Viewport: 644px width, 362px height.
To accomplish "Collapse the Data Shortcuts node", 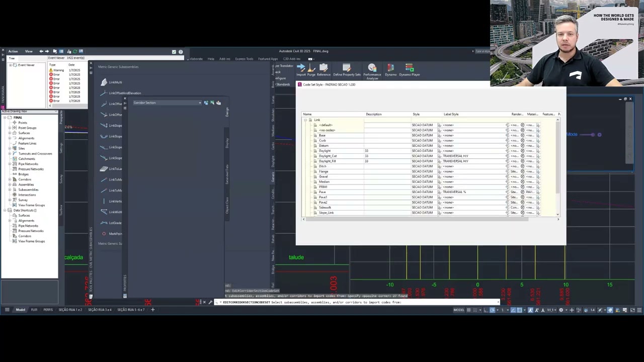I will pos(4,210).
